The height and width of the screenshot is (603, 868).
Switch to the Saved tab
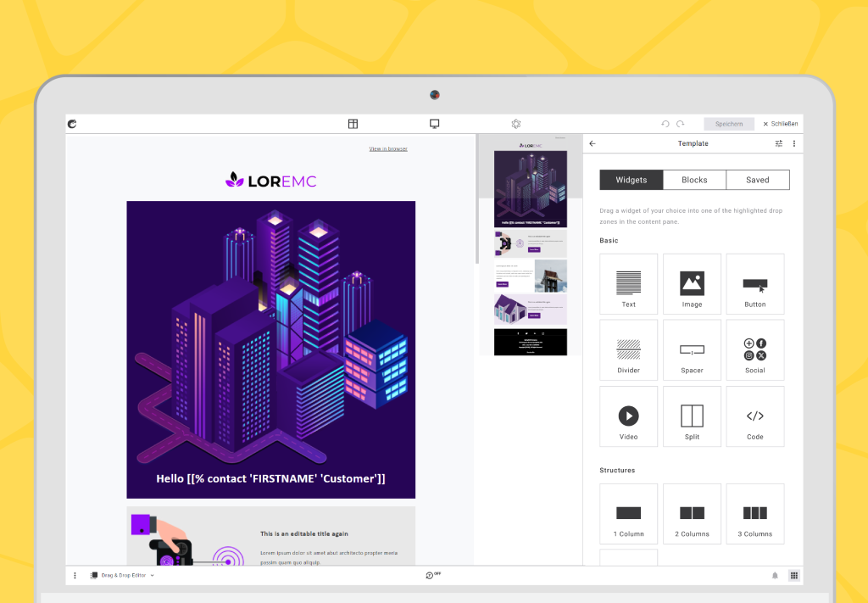(x=758, y=180)
